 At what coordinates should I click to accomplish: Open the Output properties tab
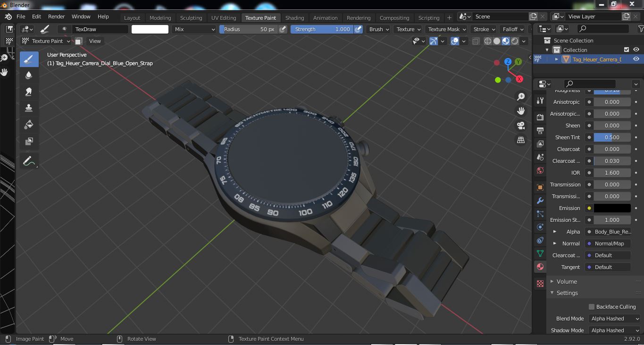pos(540,130)
